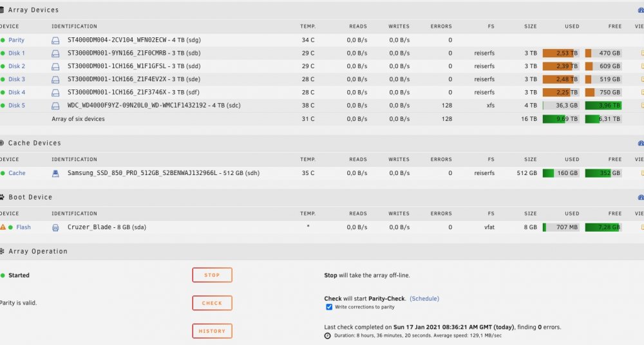The image size is (644, 345).
Task: Browse Disk 5 via its view icon
Action: 642,106
